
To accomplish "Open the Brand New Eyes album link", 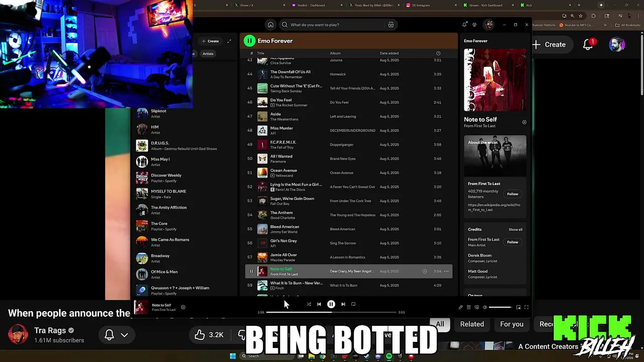I will click(x=343, y=159).
